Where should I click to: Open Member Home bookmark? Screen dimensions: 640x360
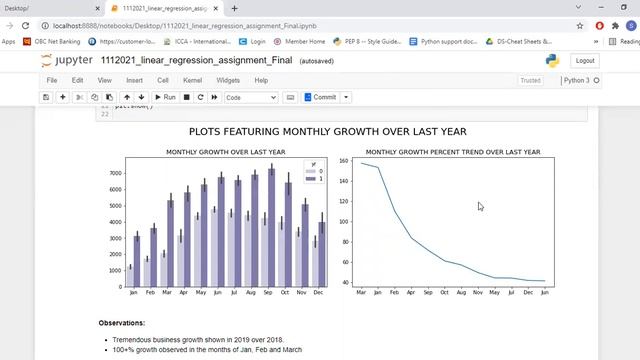299,41
